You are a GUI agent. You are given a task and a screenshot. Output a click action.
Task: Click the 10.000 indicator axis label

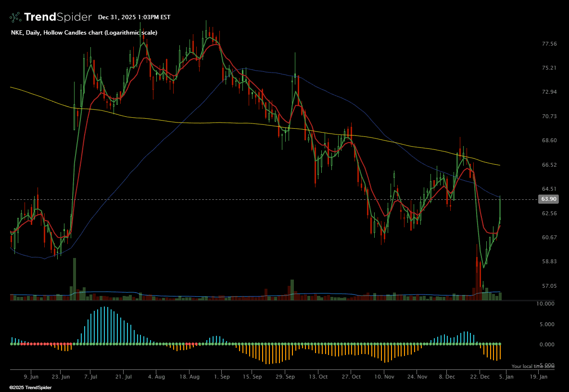[x=546, y=304]
